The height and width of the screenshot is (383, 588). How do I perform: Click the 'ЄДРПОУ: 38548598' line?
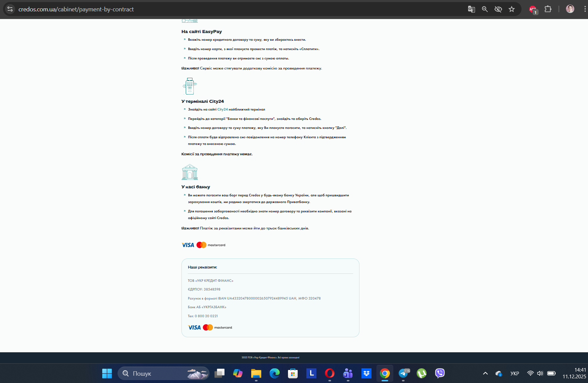[x=204, y=290]
